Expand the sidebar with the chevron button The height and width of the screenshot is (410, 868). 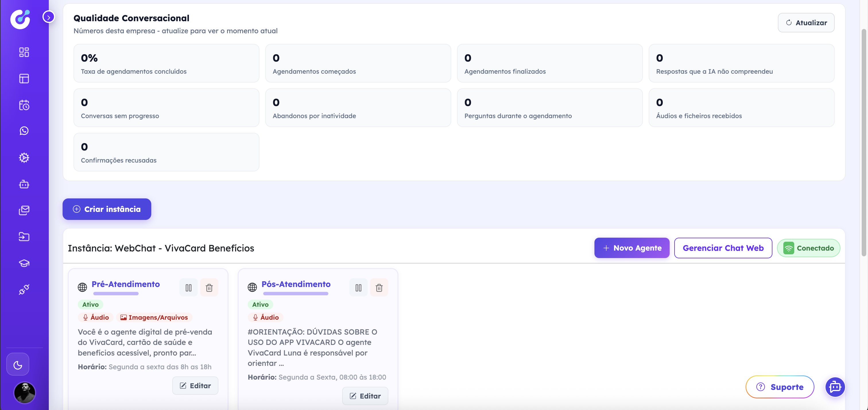[49, 17]
